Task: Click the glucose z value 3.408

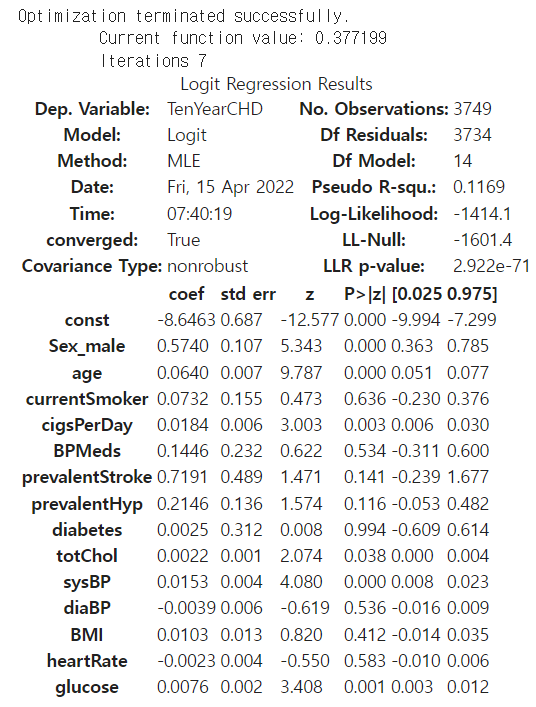Action: pos(301,687)
